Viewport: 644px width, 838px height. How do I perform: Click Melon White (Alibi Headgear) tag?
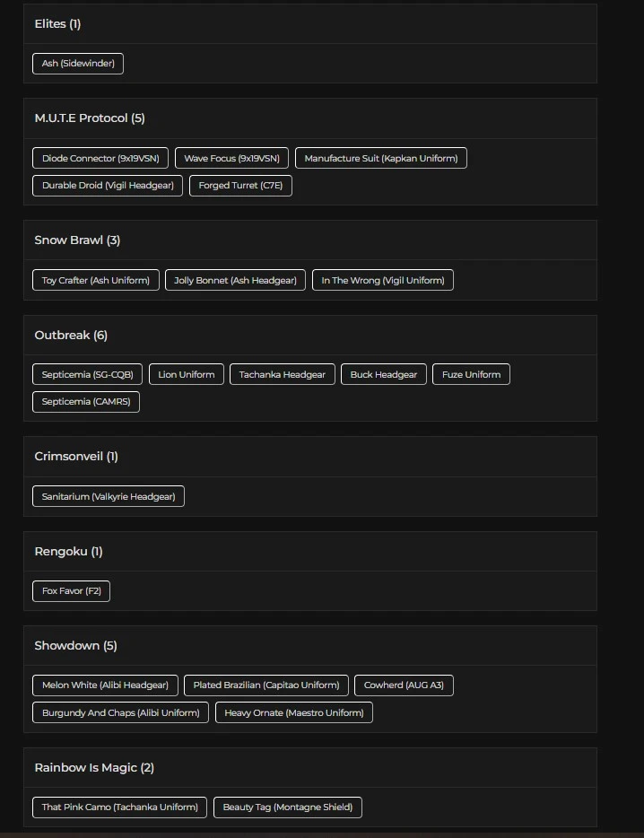pyautogui.click(x=105, y=685)
